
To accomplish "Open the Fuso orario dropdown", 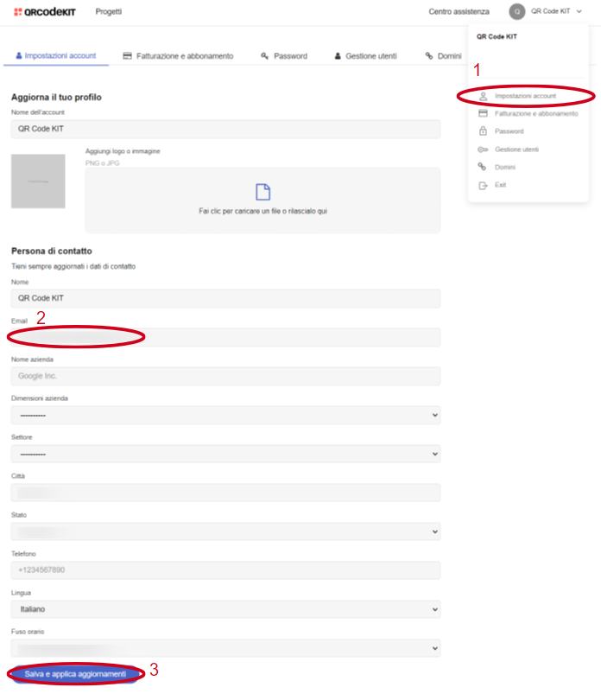I will [225, 648].
